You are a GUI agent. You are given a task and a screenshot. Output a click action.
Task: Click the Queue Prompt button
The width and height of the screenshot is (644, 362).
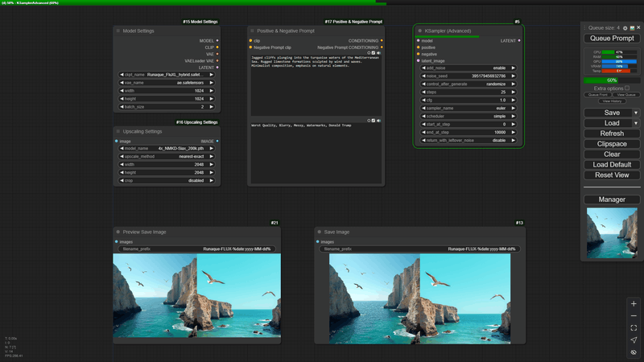coord(612,38)
